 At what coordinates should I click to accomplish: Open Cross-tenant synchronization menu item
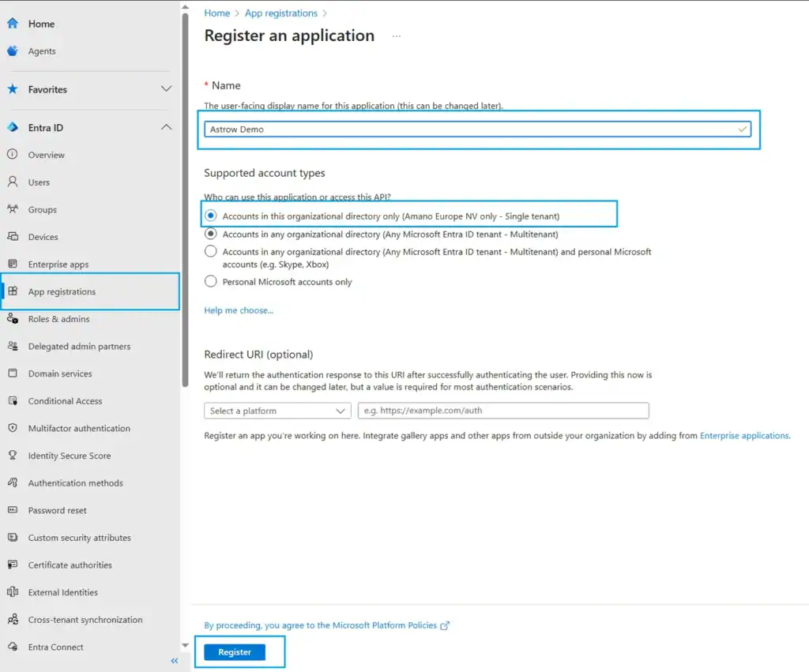tap(85, 619)
